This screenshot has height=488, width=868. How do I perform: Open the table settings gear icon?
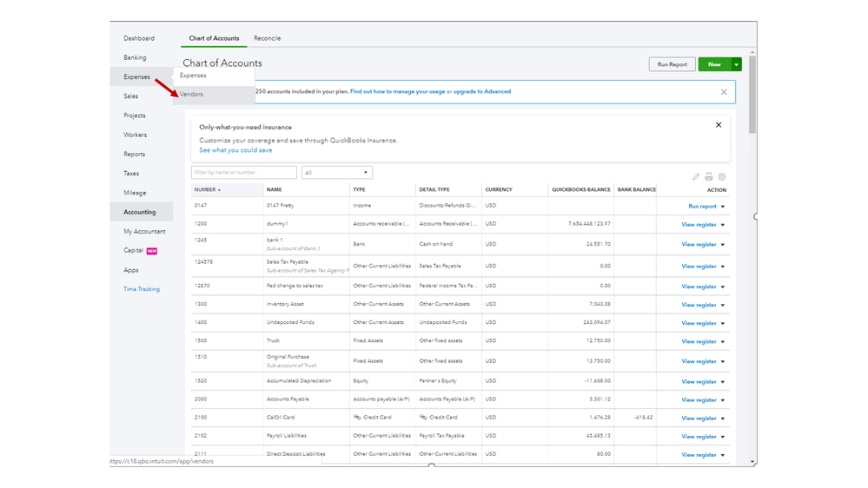pyautogui.click(x=722, y=177)
